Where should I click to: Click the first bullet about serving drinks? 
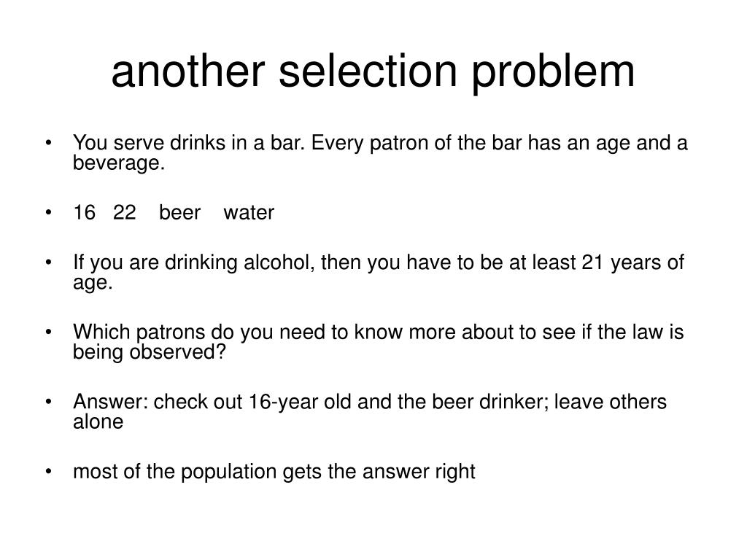coord(380,152)
